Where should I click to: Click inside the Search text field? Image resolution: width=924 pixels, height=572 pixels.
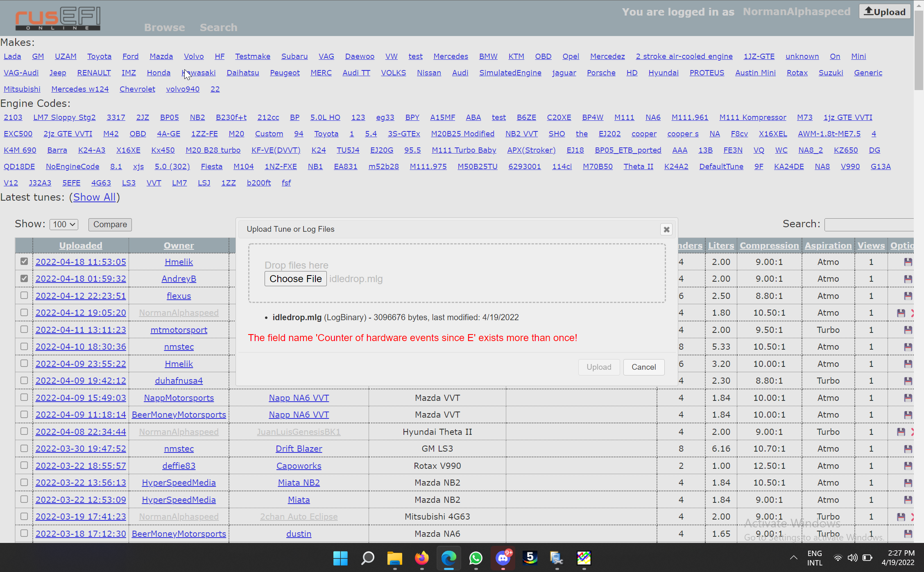coord(868,224)
